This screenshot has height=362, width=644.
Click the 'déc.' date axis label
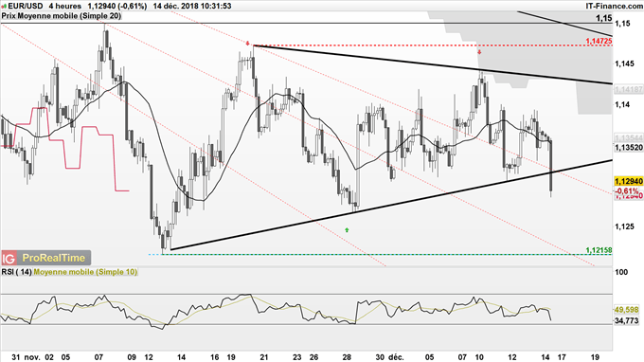tap(396, 357)
